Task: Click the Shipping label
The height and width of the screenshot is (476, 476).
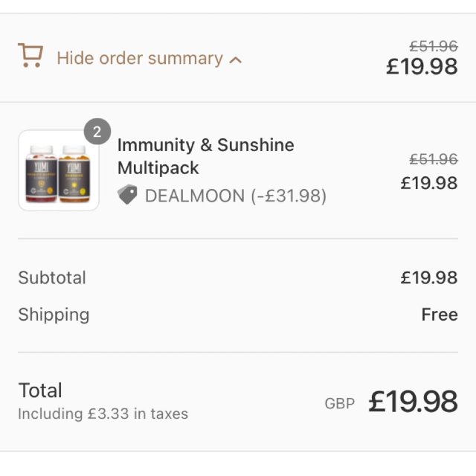Action: point(54,315)
